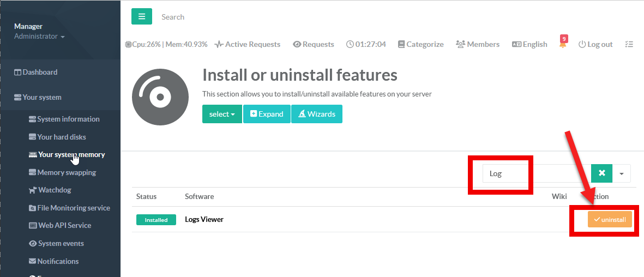Screen dimensions: 644x277
Task: Open Dashboard in the sidebar
Action: tap(36, 72)
